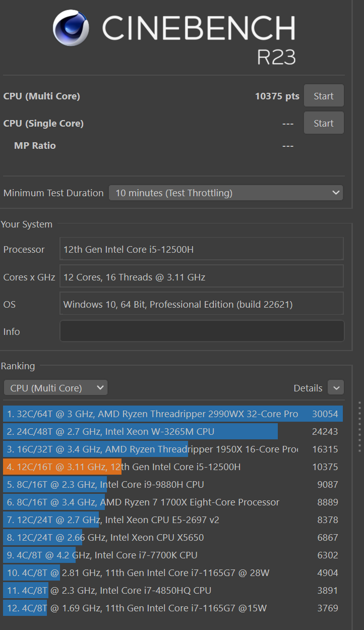Click the 9087 score value

[328, 484]
